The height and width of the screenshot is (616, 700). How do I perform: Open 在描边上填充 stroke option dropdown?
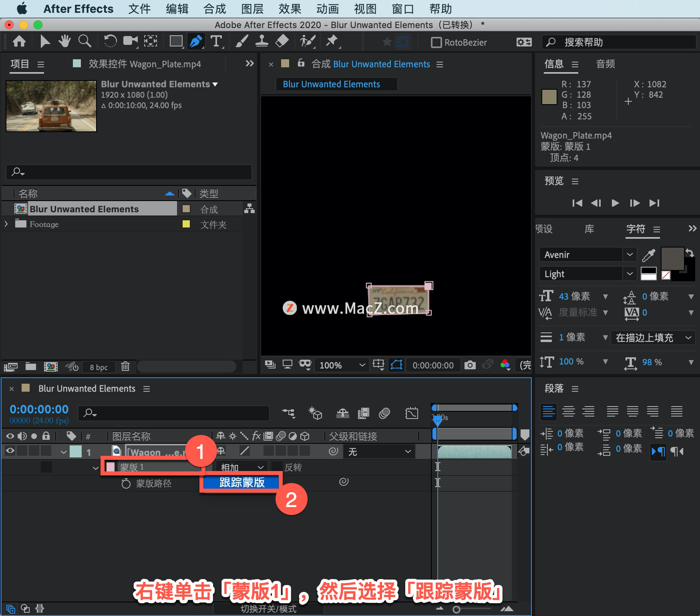pyautogui.click(x=653, y=338)
